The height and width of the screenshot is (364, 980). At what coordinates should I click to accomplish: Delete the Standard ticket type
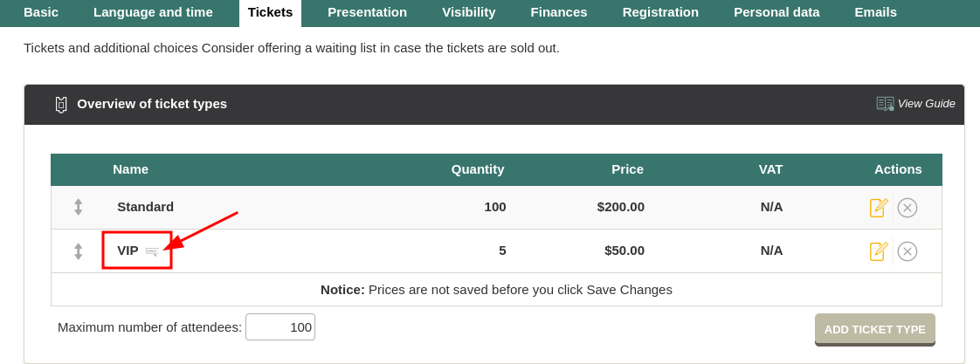[x=908, y=208]
